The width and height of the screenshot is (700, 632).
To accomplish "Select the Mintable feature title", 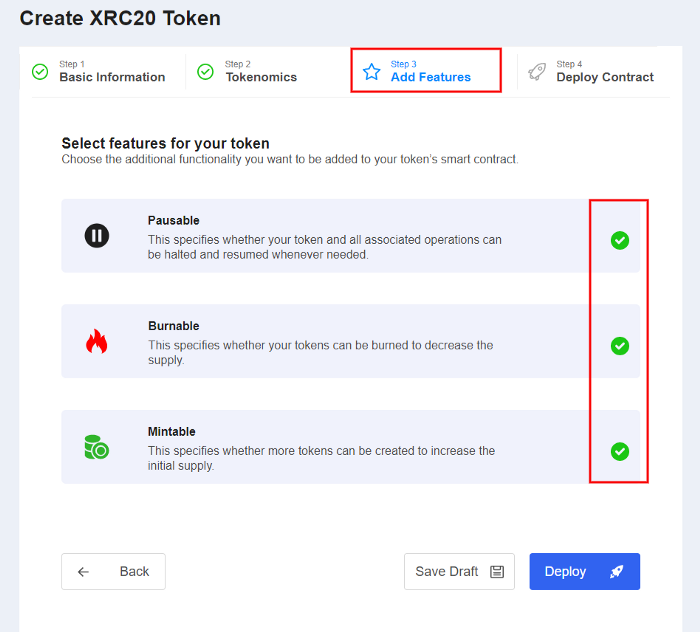I will click(172, 432).
